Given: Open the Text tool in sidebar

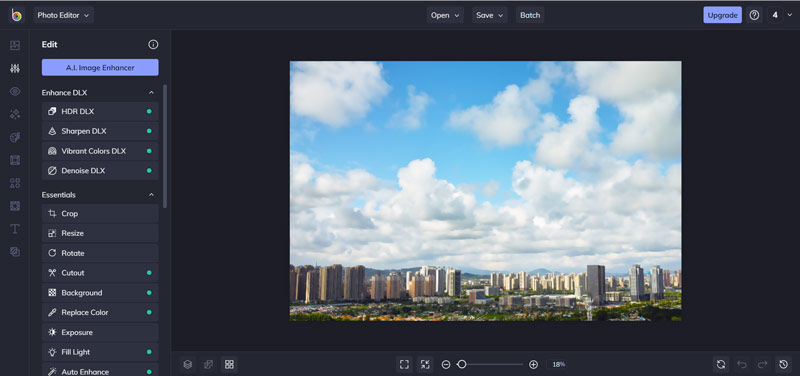Looking at the screenshot, I should [15, 229].
